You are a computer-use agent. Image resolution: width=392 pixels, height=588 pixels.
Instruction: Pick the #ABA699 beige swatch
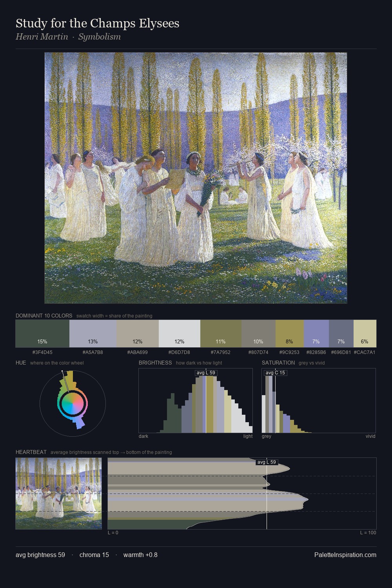pos(138,334)
